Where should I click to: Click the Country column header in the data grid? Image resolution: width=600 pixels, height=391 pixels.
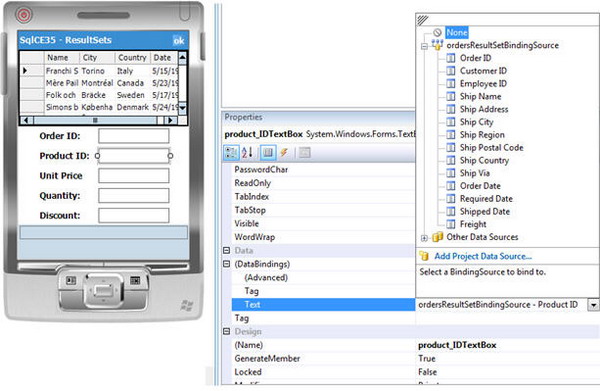(132, 57)
